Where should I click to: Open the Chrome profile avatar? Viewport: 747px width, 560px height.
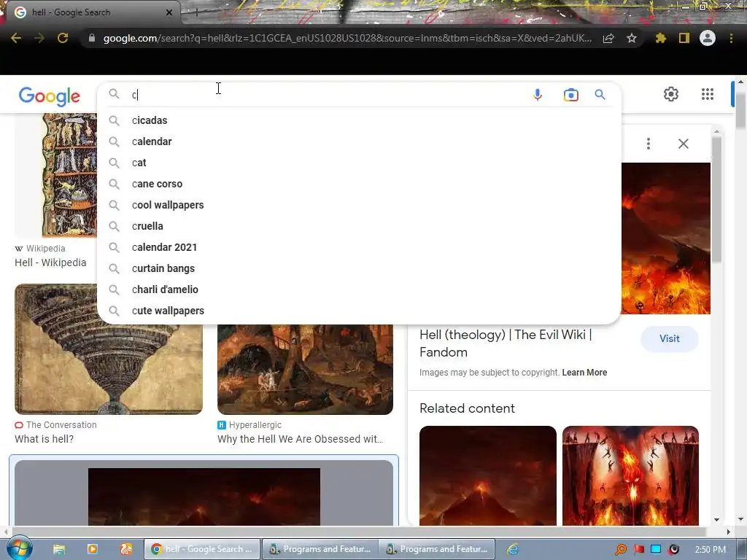click(x=708, y=38)
